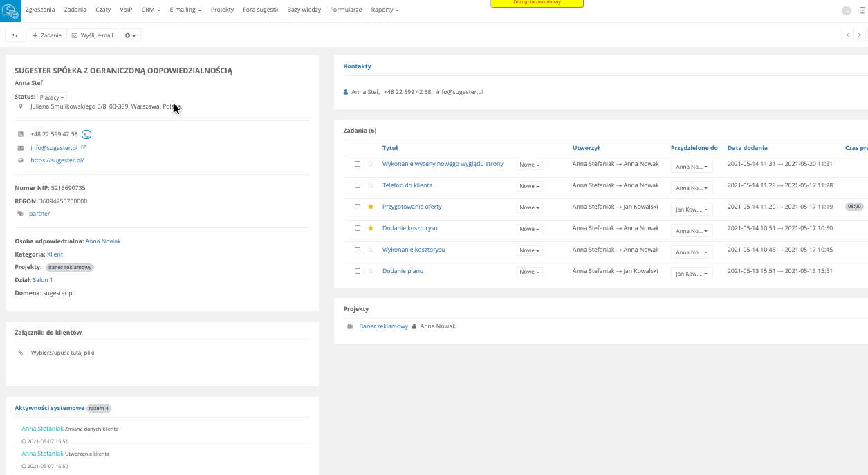
Task: Open the CRM menu
Action: coord(151,10)
